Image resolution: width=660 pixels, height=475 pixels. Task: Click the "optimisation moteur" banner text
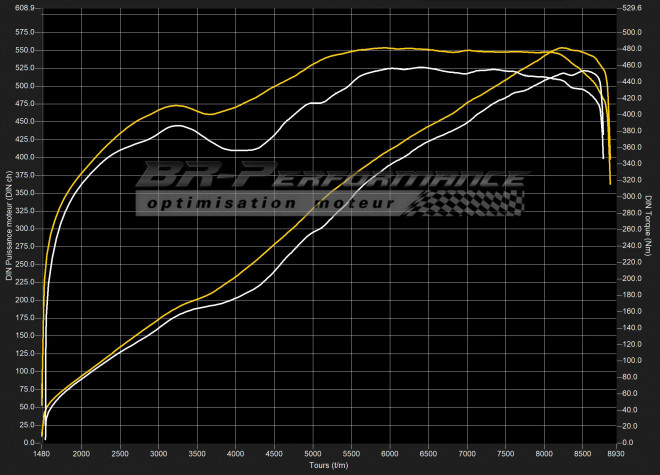tap(270, 203)
